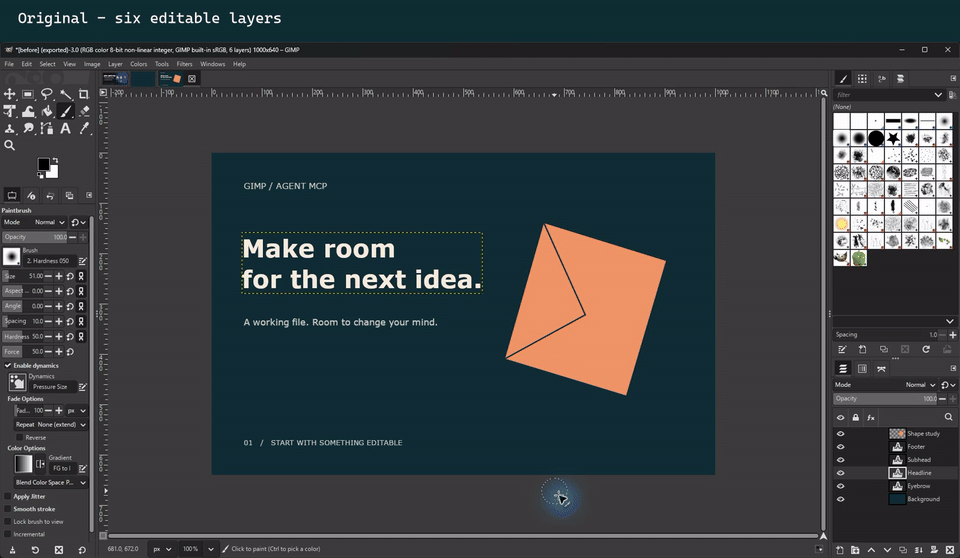This screenshot has width=960, height=558.
Task: Choose the Eraser tool
Action: [84, 111]
